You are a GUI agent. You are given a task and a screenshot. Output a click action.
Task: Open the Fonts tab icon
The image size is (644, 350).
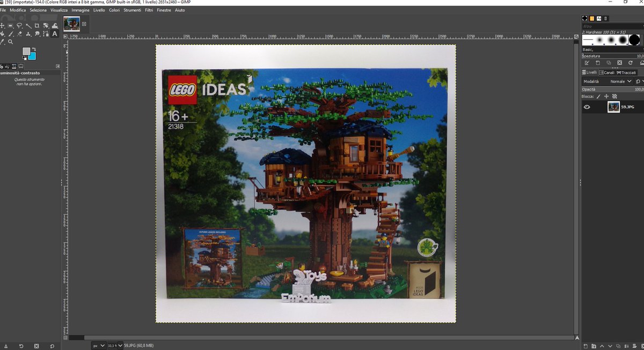[x=599, y=18]
